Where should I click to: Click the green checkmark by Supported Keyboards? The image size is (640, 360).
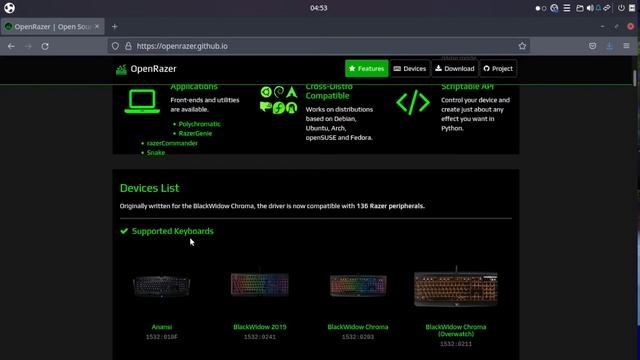click(124, 231)
